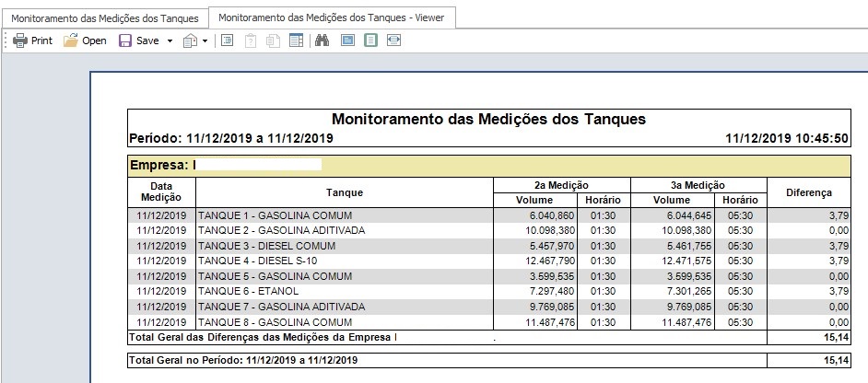Select the whole page view icon
The image size is (868, 383).
tap(371, 41)
